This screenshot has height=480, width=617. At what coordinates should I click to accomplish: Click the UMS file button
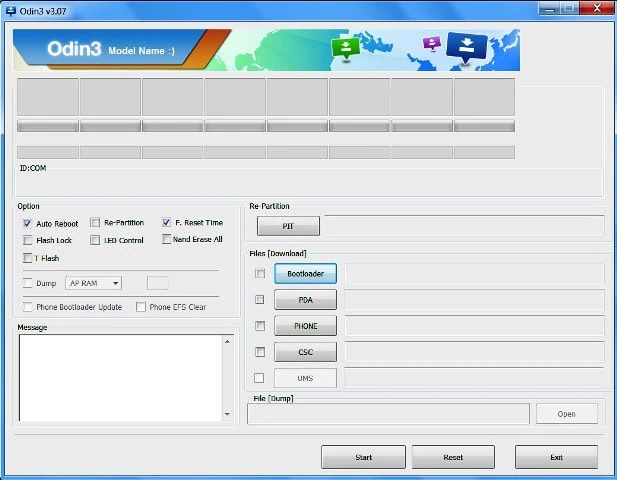tap(305, 378)
